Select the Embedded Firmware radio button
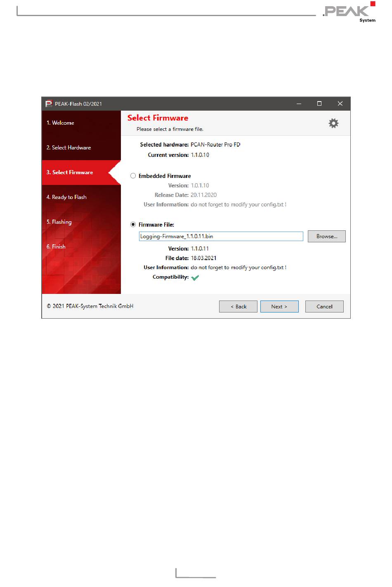The width and height of the screenshot is (392, 587). click(133, 176)
